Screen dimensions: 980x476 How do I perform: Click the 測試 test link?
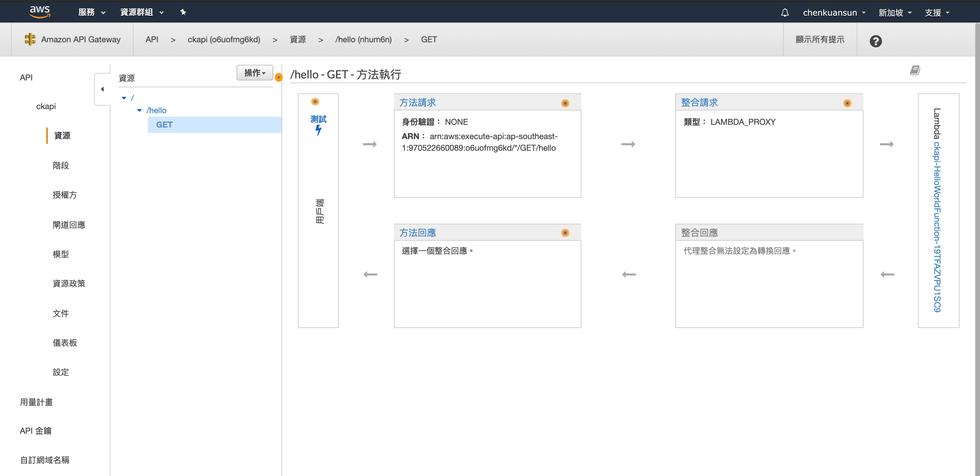tap(318, 119)
